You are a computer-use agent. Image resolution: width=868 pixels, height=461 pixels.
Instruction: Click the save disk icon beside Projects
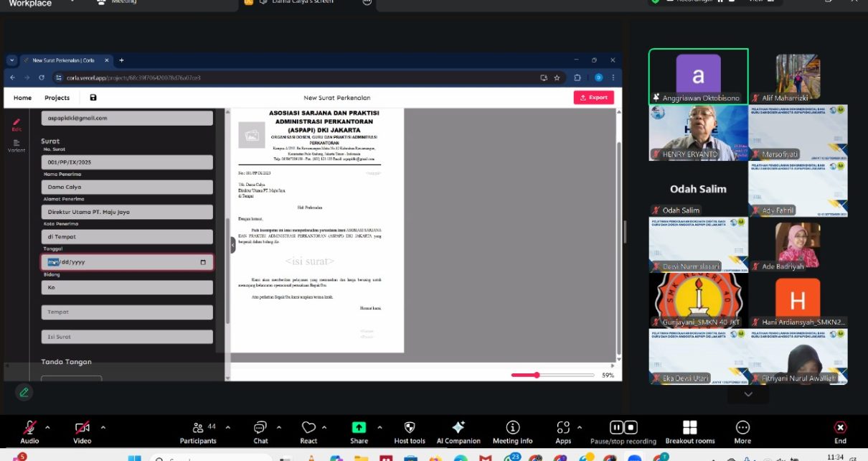pyautogui.click(x=93, y=98)
